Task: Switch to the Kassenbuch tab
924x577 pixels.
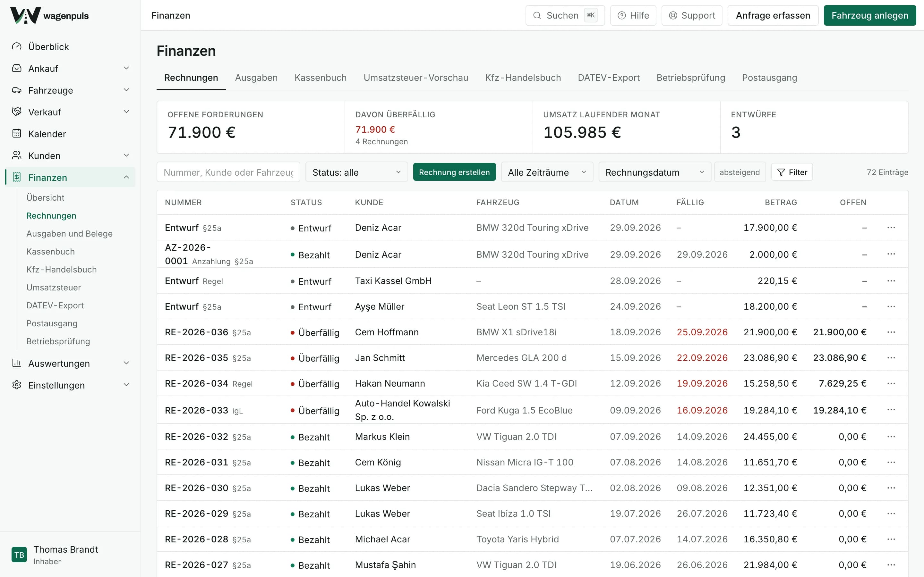Action: pyautogui.click(x=320, y=78)
